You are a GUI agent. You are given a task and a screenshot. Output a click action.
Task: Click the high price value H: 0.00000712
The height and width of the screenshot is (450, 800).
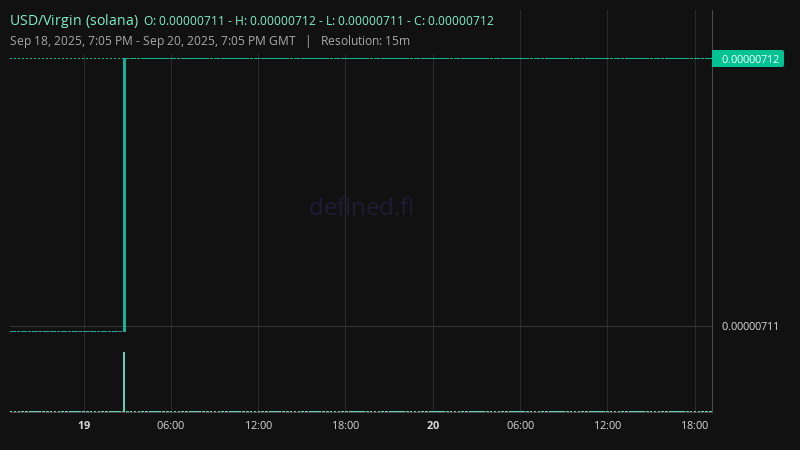tap(276, 21)
